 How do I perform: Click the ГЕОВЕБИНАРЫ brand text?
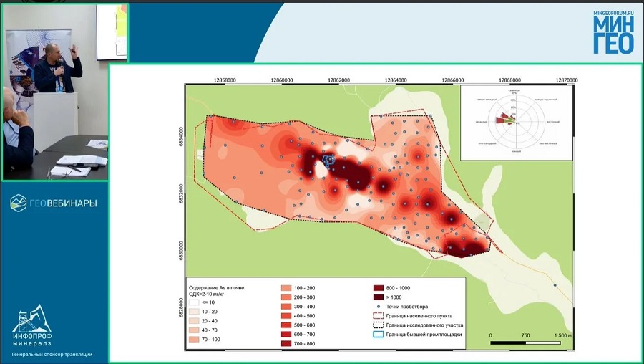[63, 203]
